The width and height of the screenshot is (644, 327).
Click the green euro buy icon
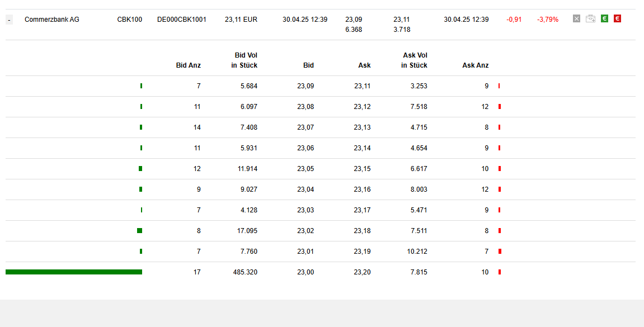pyautogui.click(x=604, y=18)
